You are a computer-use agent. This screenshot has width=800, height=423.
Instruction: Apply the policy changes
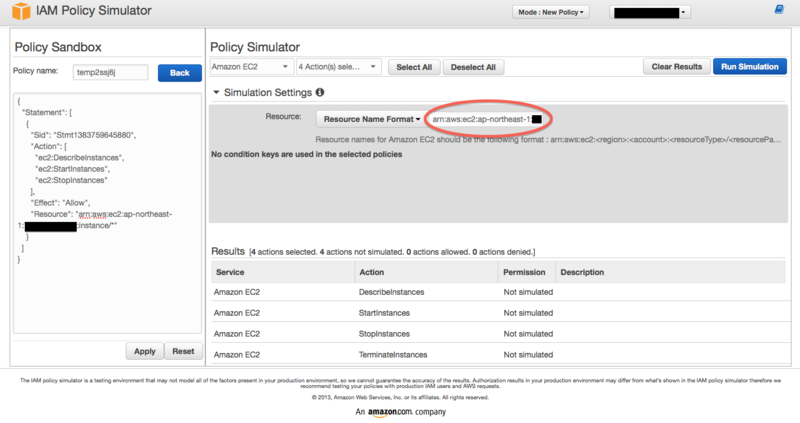click(145, 351)
